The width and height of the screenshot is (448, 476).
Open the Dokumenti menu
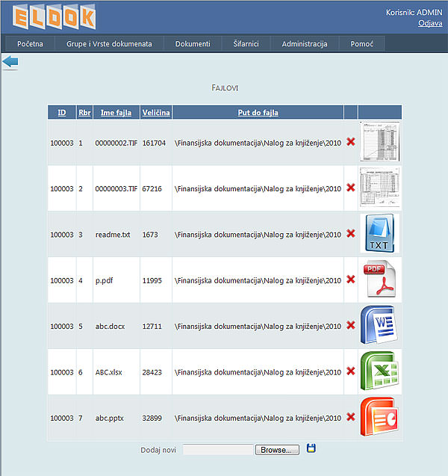[x=193, y=44]
